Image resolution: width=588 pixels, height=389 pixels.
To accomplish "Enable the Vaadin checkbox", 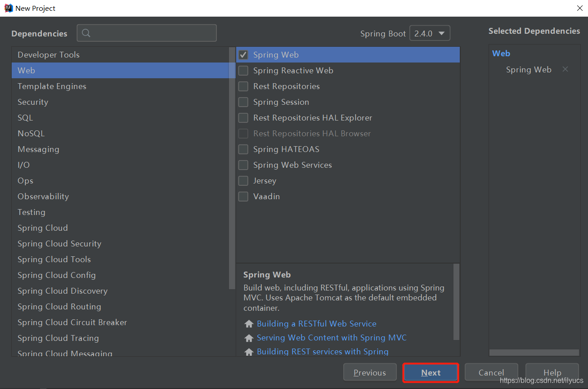I will tap(243, 197).
